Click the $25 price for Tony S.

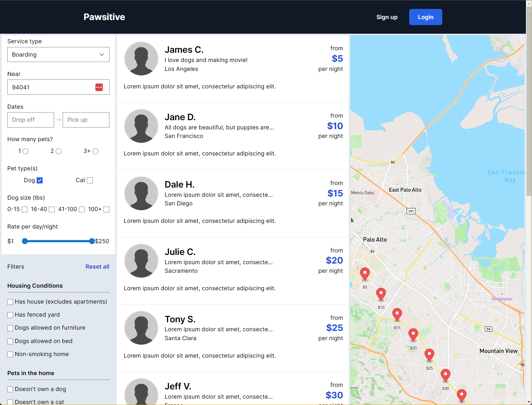[335, 328]
